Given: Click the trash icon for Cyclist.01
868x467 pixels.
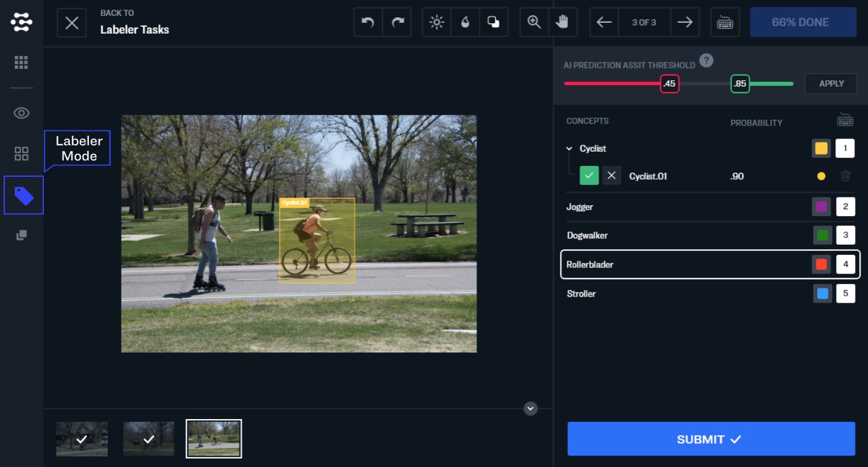Looking at the screenshot, I should click(845, 176).
